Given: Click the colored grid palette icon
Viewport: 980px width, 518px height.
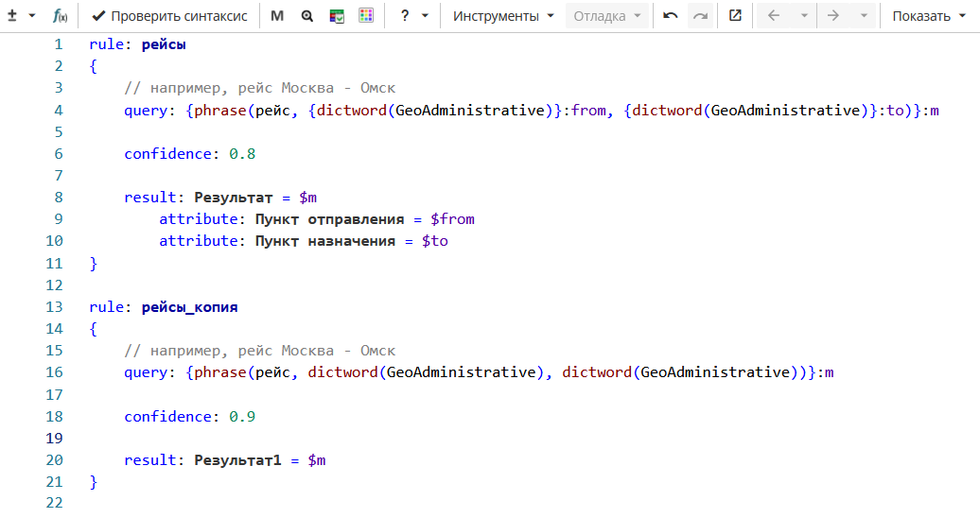Looking at the screenshot, I should pyautogui.click(x=366, y=16).
